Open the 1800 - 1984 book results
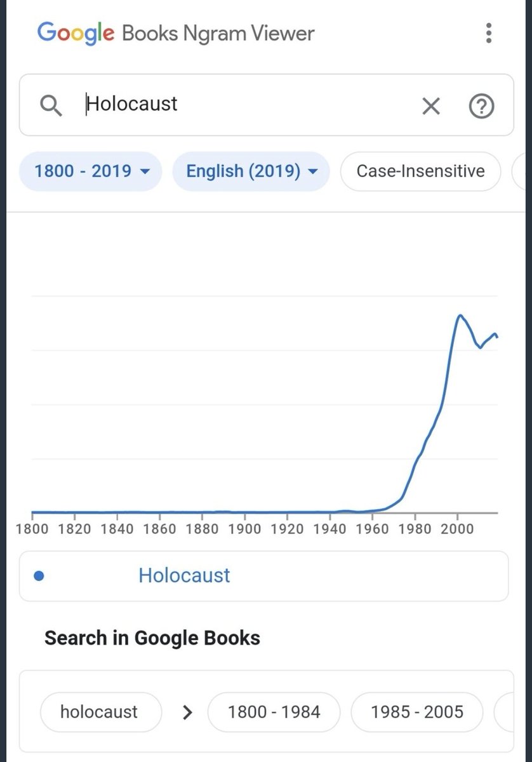The width and height of the screenshot is (532, 762). click(274, 712)
